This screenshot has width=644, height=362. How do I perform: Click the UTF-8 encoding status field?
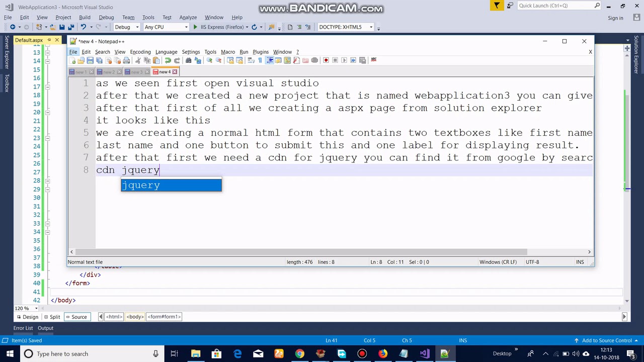tap(532, 262)
